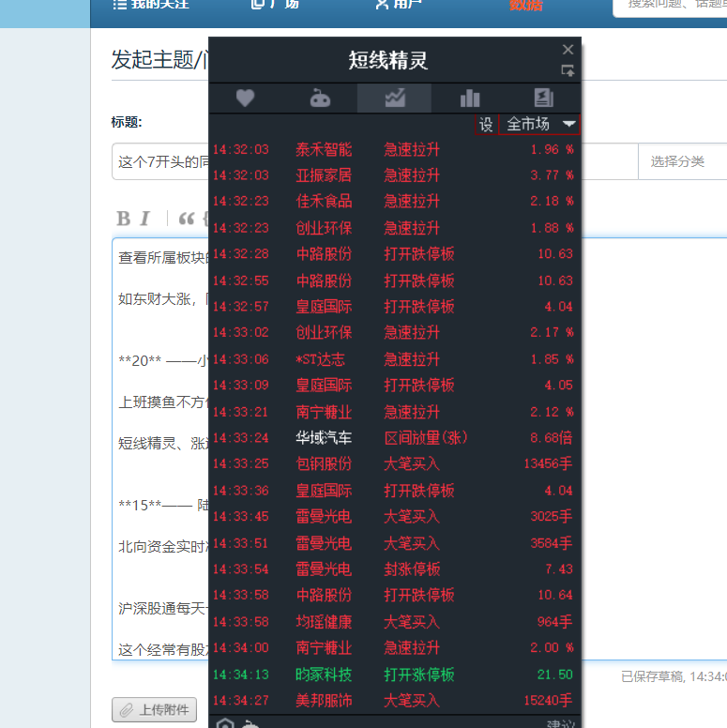The image size is (727, 728).
Task: Select 佳禾食品 急速拉升 row
Action: pyautogui.click(x=394, y=202)
